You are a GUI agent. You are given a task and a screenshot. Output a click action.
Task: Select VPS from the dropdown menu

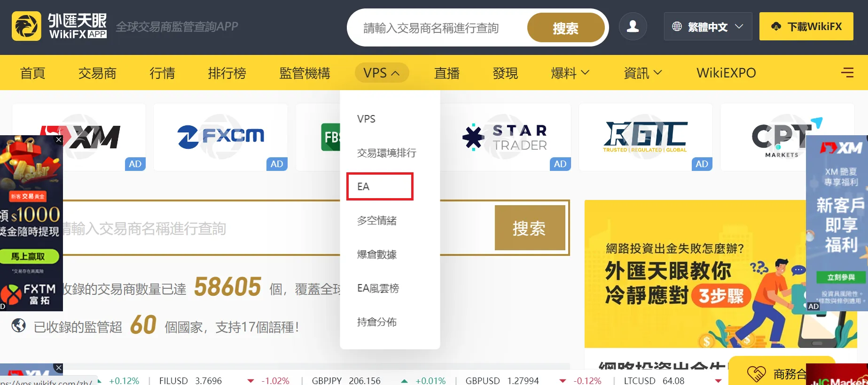(x=366, y=119)
